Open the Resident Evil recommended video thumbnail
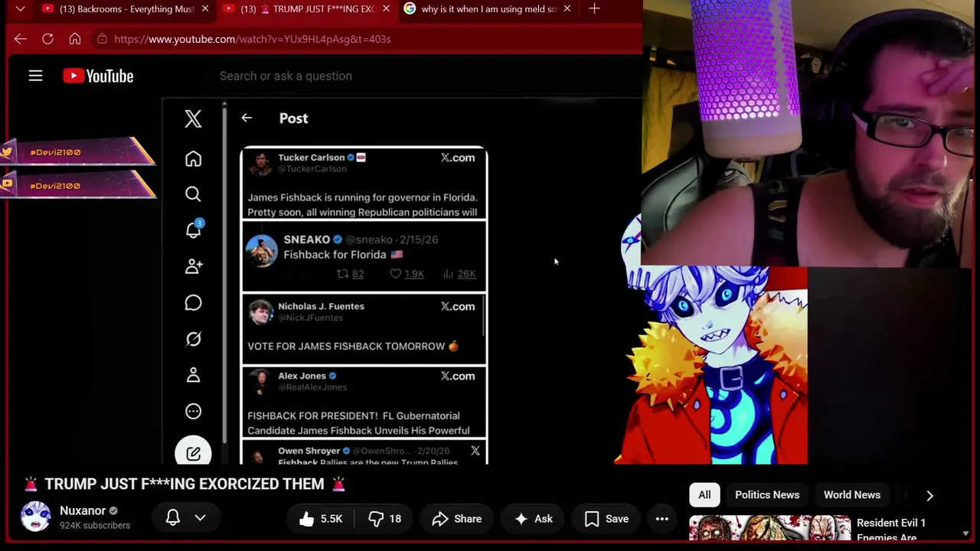 pyautogui.click(x=769, y=529)
